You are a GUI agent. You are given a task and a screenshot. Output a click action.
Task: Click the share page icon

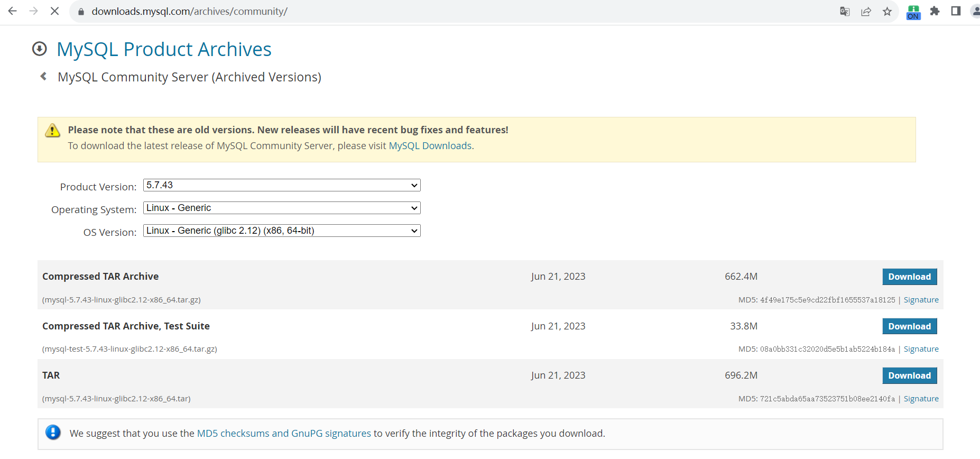click(866, 12)
